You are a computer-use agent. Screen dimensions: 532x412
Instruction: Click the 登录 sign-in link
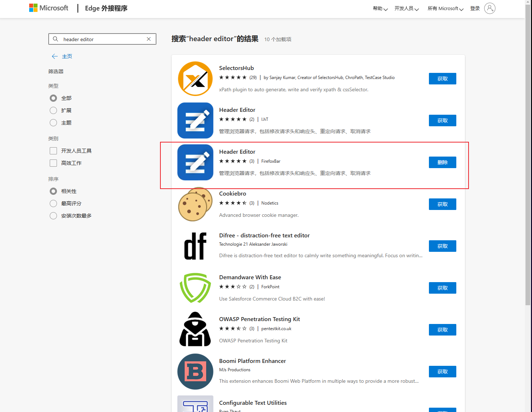[x=475, y=8]
